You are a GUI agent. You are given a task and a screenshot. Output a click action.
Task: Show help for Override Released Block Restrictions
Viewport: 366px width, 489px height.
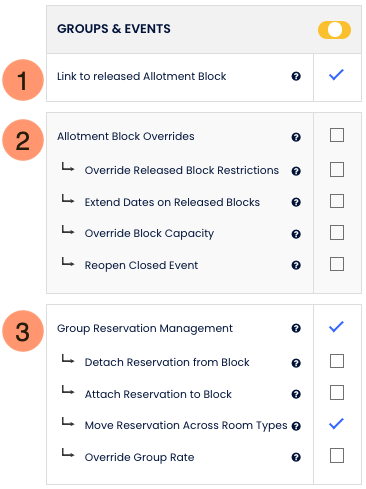pos(296,171)
